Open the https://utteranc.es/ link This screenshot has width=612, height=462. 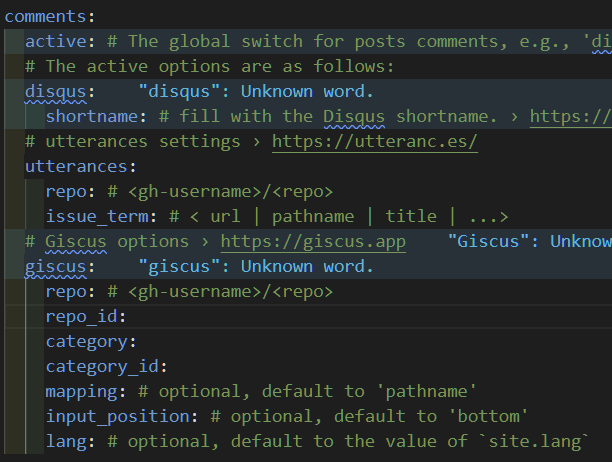[x=375, y=142]
